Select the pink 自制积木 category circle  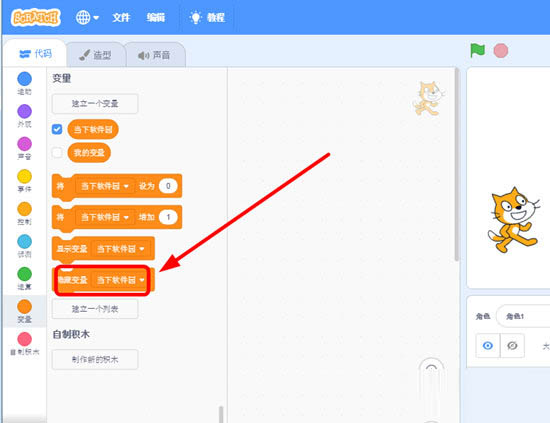(24, 339)
